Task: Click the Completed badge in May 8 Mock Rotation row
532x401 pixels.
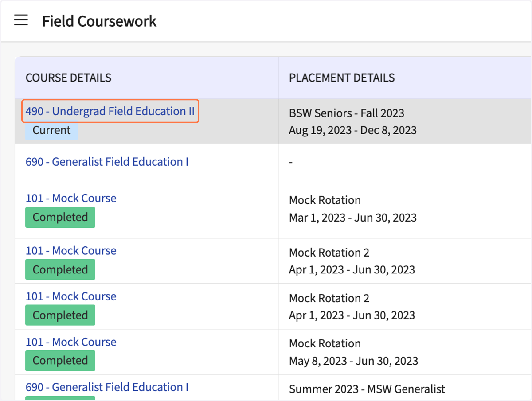Action: (x=60, y=361)
